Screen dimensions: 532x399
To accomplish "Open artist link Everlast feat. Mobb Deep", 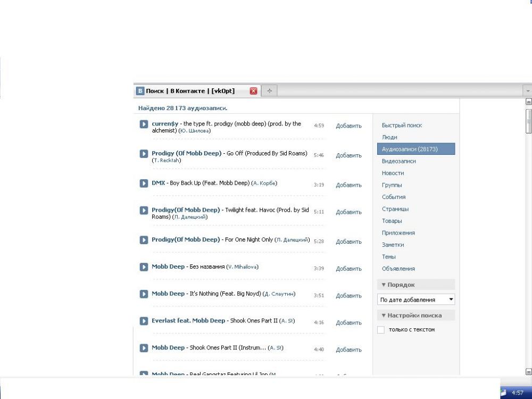I will pyautogui.click(x=188, y=321).
